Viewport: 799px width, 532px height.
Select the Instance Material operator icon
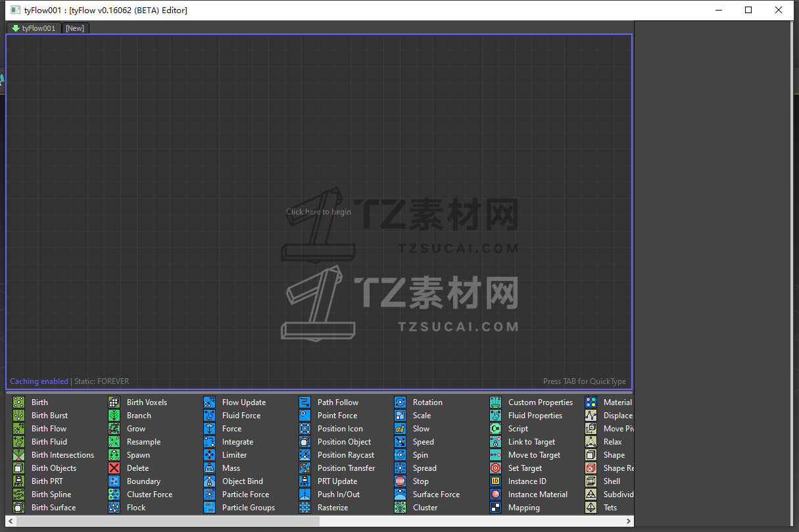click(x=495, y=494)
